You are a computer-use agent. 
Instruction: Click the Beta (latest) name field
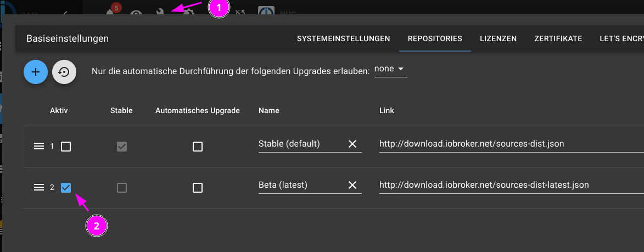pyautogui.click(x=301, y=185)
